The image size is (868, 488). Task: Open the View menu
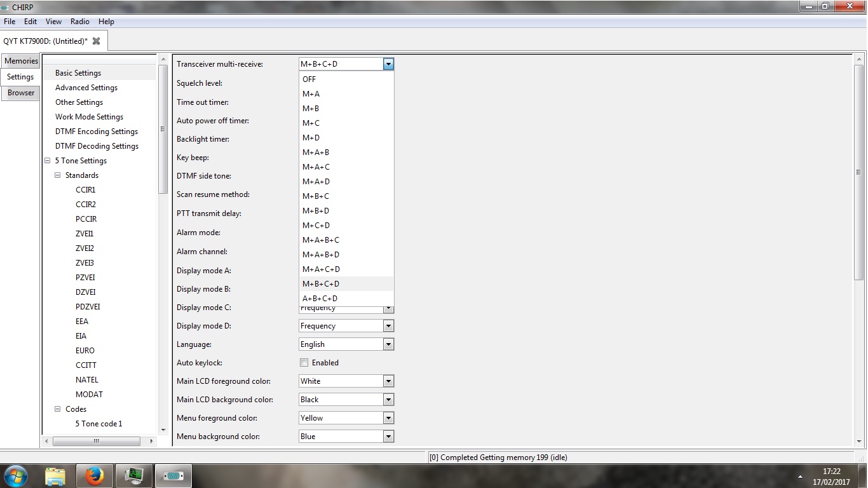pyautogui.click(x=54, y=22)
